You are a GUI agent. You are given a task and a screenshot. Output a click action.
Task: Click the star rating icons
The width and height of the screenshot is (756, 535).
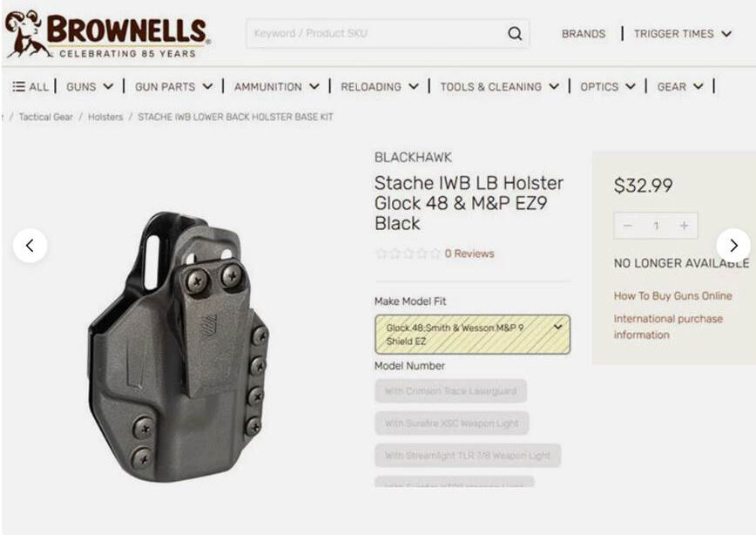pos(408,254)
